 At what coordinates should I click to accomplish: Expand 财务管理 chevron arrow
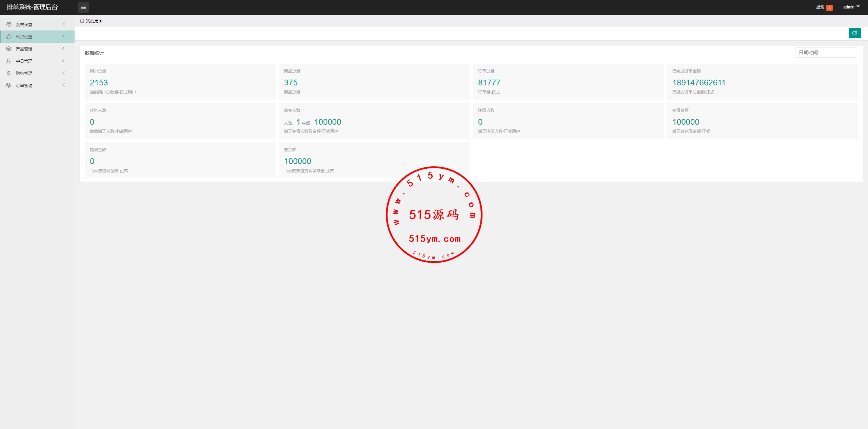pyautogui.click(x=63, y=73)
